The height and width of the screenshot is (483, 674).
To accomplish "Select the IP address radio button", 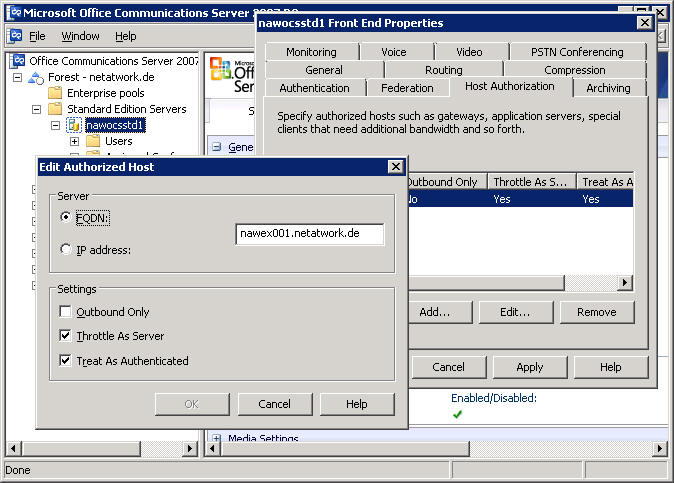I will click(x=65, y=249).
